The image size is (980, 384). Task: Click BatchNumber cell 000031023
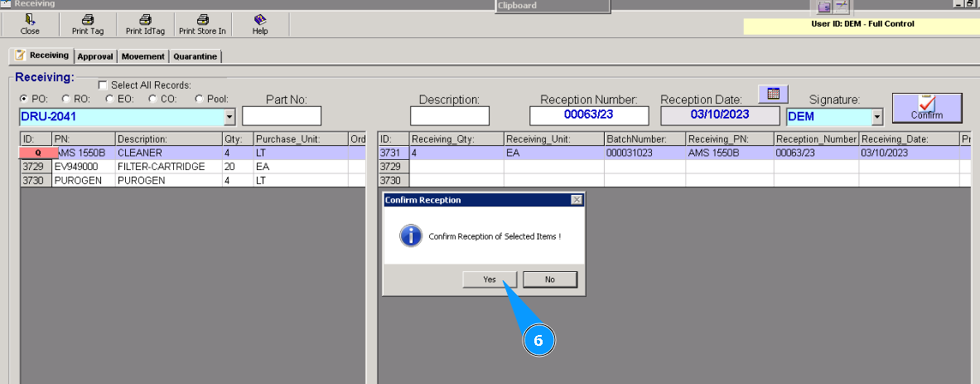coord(644,153)
